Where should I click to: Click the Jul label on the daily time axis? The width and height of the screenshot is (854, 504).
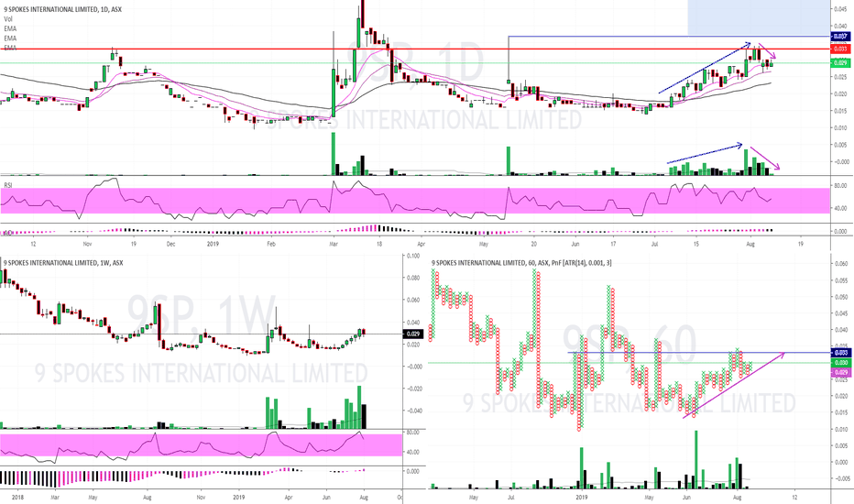654,244
